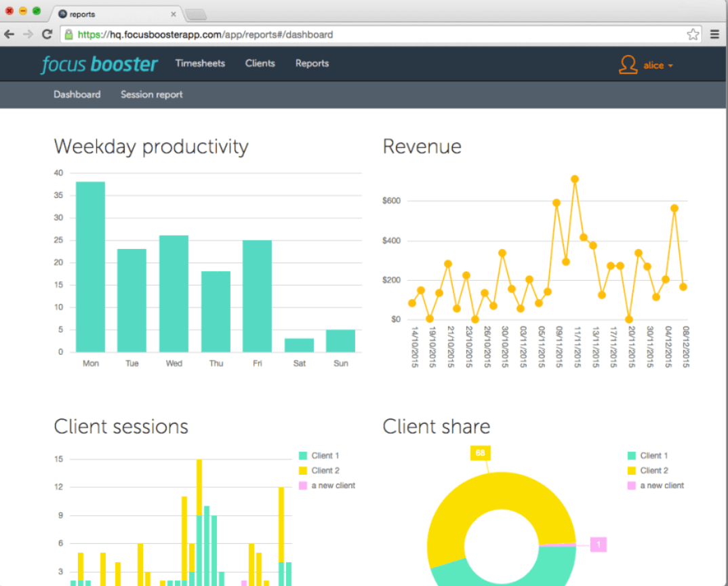
Task: Close the reports browser tab
Action: pos(174,14)
